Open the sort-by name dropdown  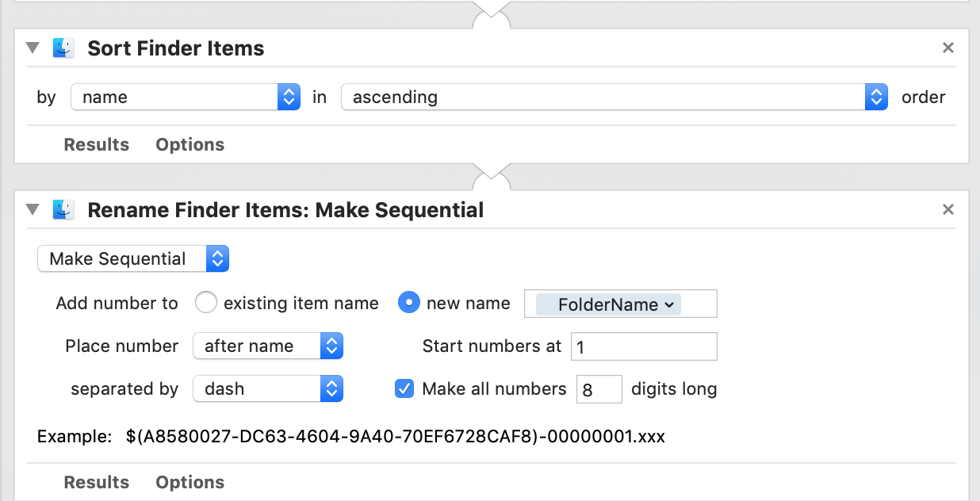click(186, 98)
